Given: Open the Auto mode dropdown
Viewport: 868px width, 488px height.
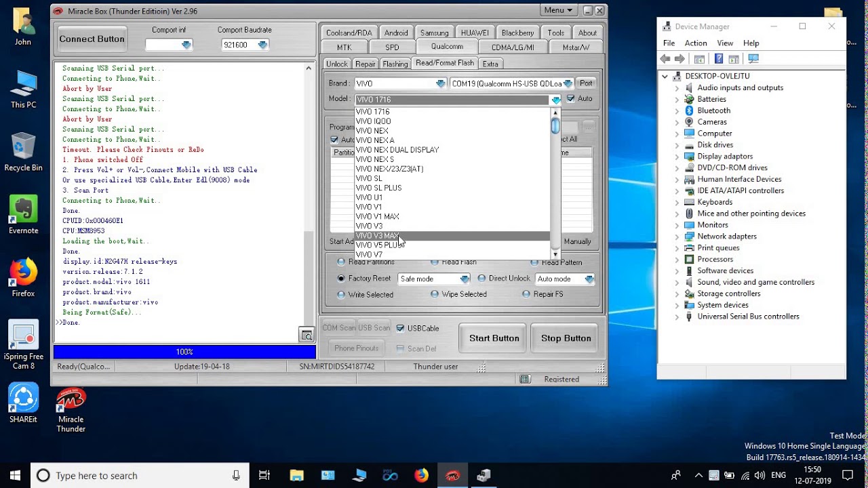Looking at the screenshot, I should tap(565, 279).
